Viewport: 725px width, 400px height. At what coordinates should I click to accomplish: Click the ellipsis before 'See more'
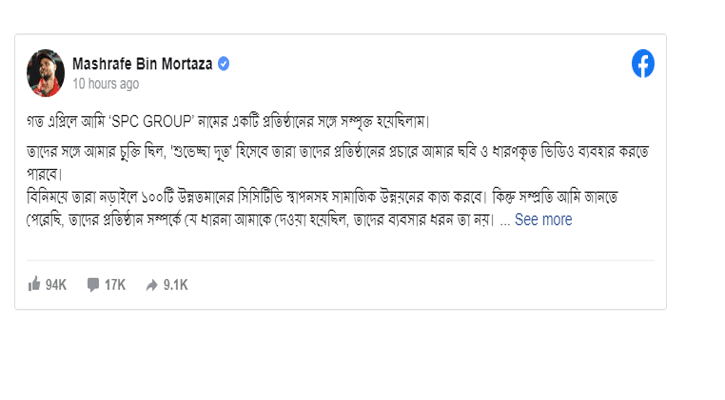(x=505, y=220)
